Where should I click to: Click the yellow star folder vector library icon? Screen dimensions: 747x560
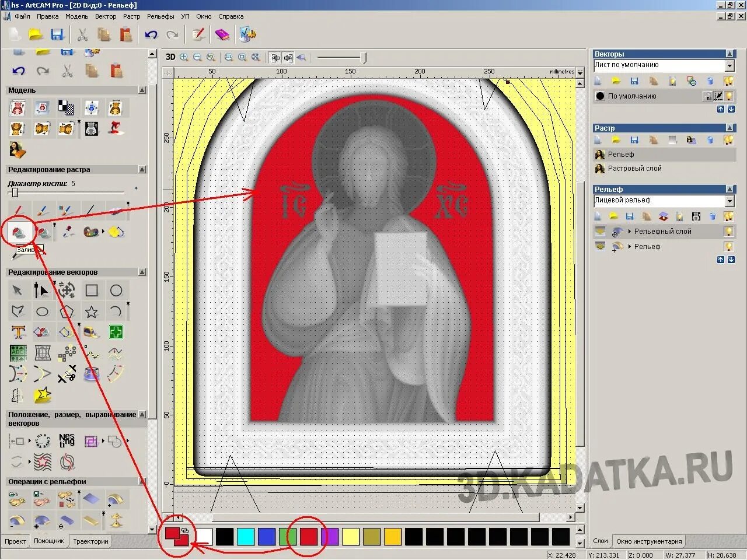[x=42, y=395]
